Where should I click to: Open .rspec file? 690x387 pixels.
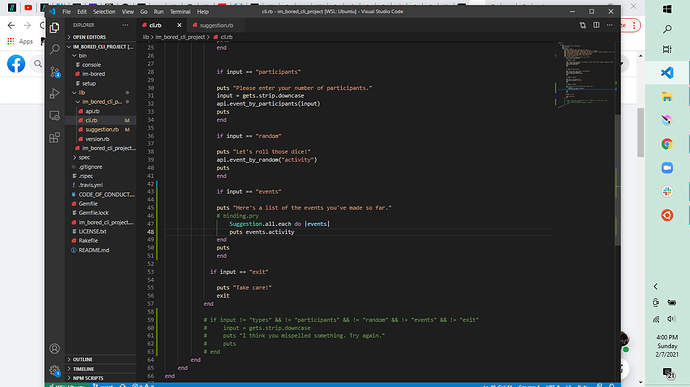point(101,176)
